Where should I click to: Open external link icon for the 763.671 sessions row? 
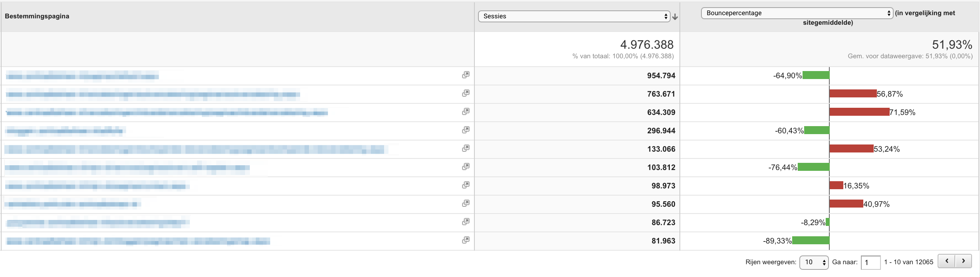(x=466, y=93)
